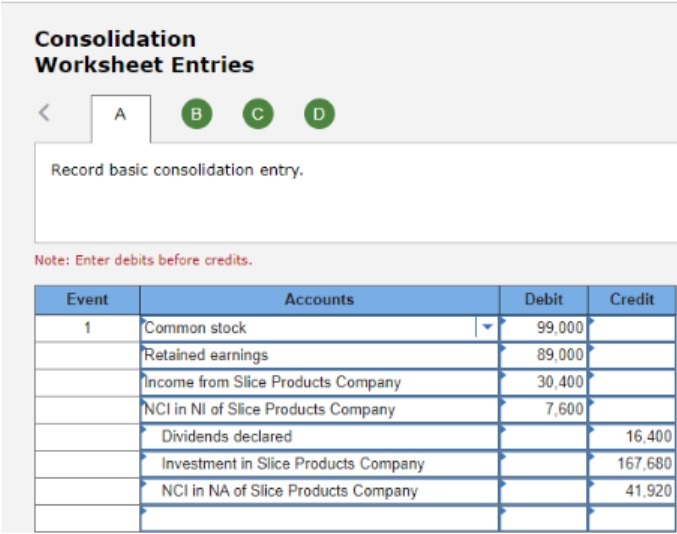Open entry D green circle tab
This screenshot has width=677, height=534.
pos(319,114)
